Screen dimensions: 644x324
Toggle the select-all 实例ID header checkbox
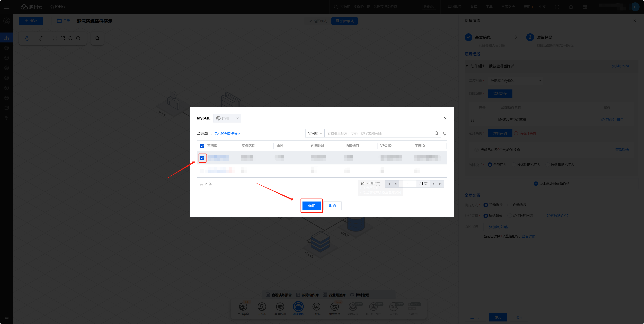[x=202, y=146]
